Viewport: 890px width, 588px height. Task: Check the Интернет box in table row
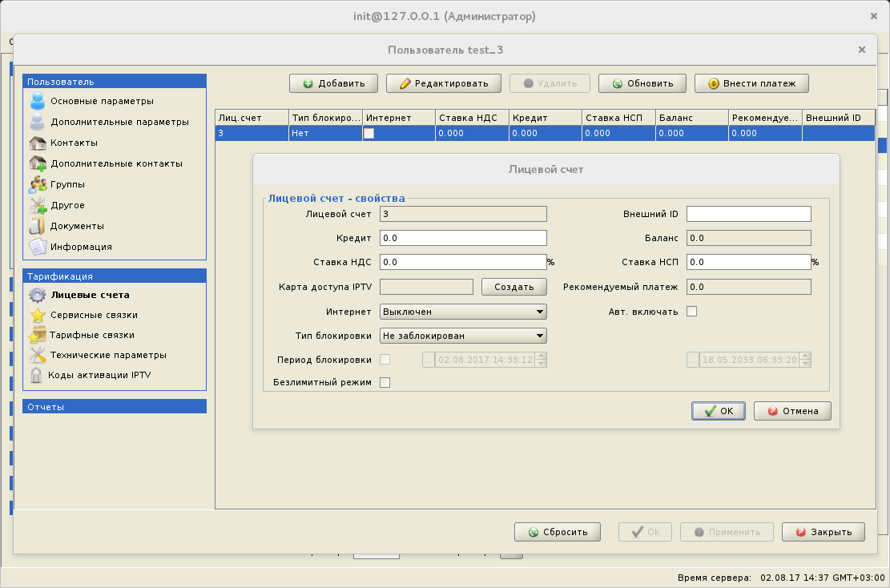[x=369, y=134]
